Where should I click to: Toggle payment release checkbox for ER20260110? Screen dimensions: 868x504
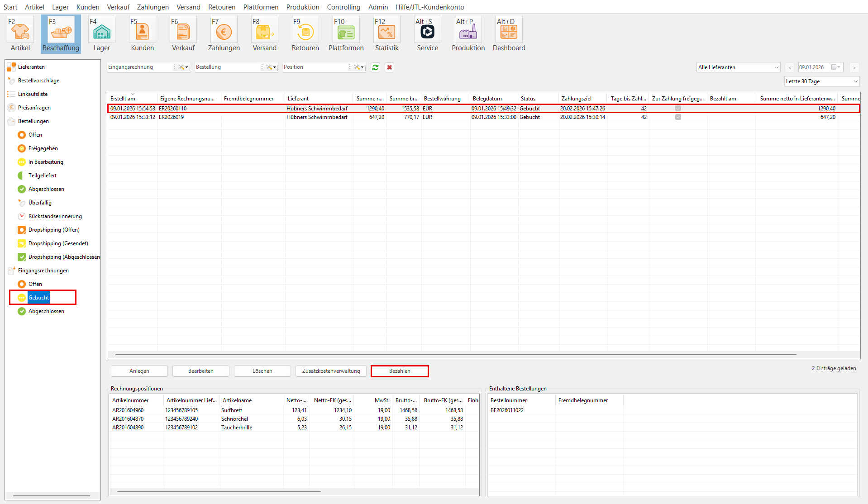678,109
